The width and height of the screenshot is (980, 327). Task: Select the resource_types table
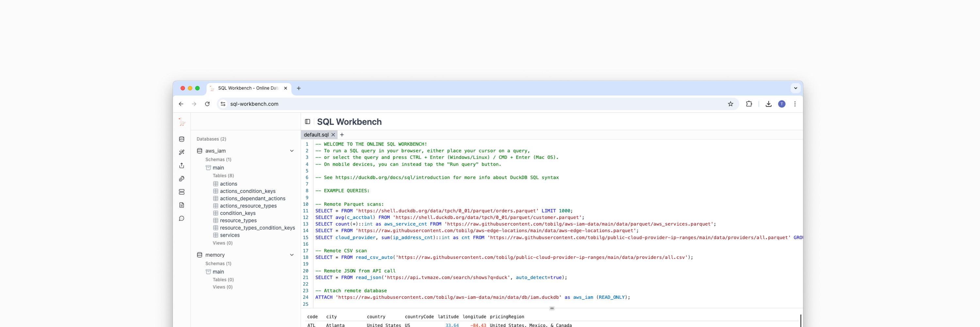238,220
